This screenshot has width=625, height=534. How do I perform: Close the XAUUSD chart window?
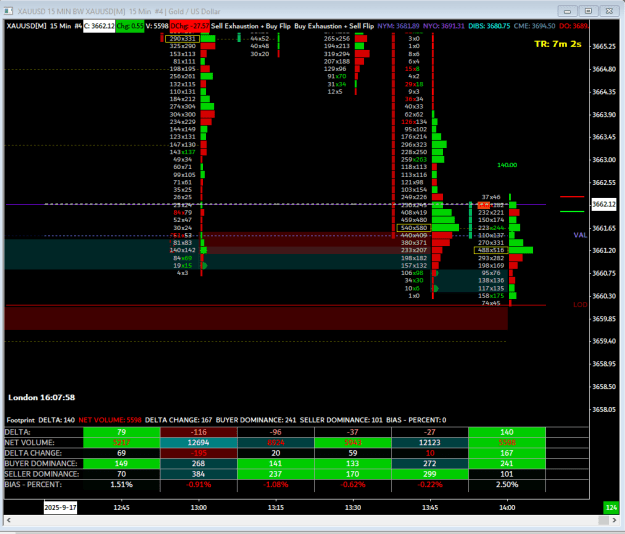click(x=609, y=11)
